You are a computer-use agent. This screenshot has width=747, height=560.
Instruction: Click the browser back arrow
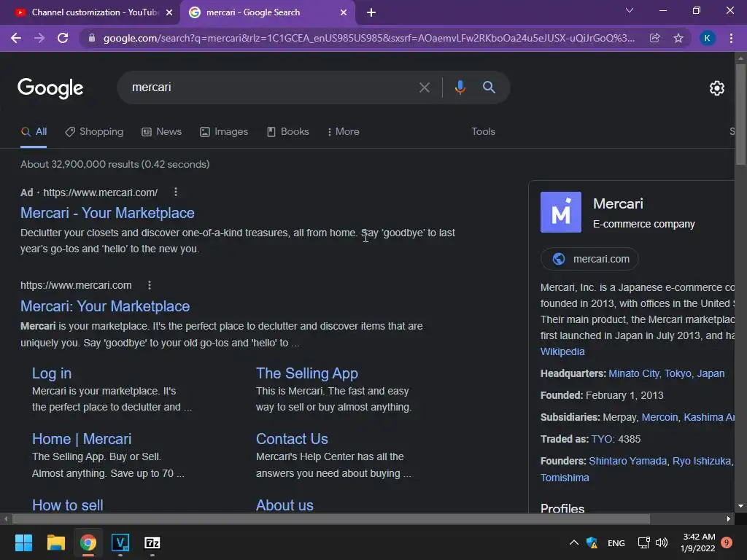pyautogui.click(x=16, y=38)
